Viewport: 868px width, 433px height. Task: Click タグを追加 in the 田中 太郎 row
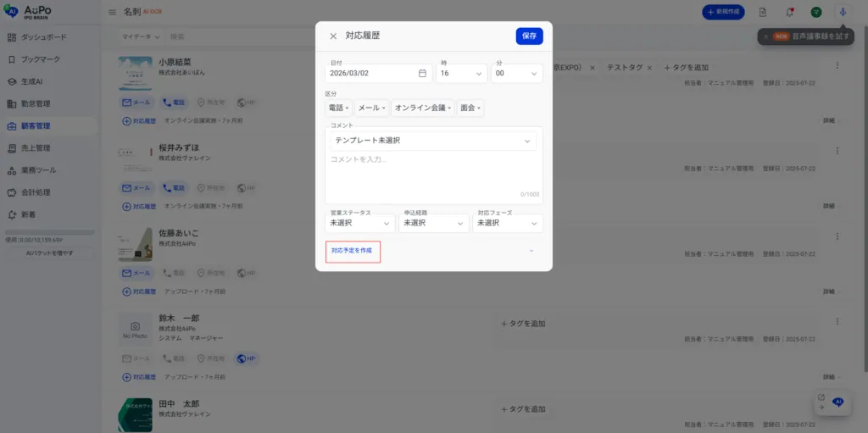click(x=523, y=409)
